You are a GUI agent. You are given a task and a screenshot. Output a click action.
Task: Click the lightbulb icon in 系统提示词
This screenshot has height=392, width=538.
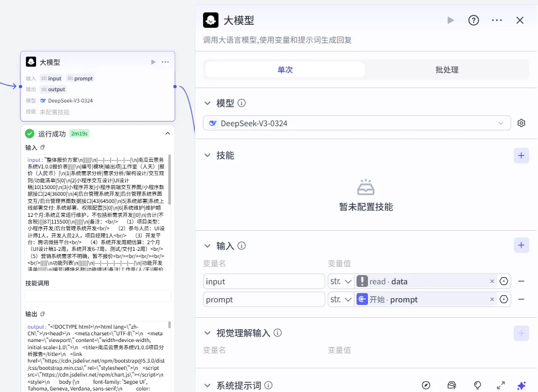(x=477, y=385)
